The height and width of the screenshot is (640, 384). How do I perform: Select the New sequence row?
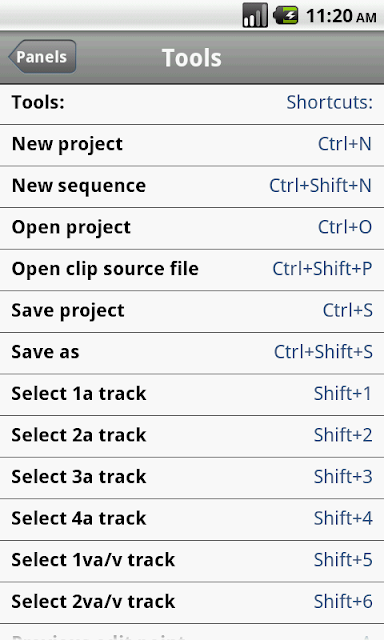click(x=192, y=187)
